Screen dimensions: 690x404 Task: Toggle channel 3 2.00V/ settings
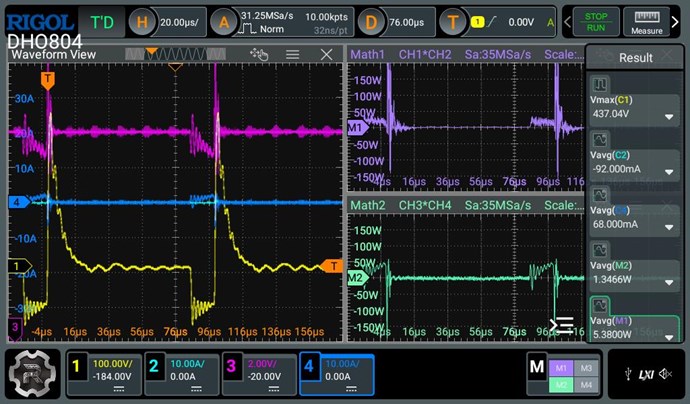click(x=259, y=375)
